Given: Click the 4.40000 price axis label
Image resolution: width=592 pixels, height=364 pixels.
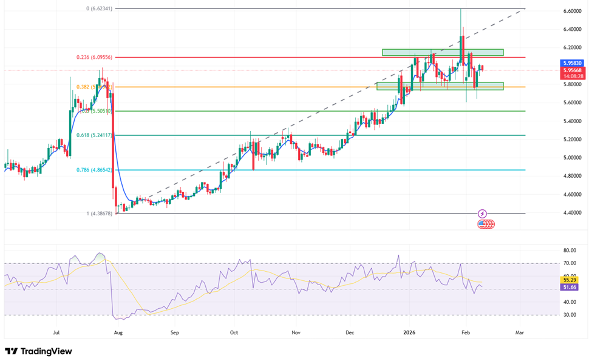Looking at the screenshot, I should click(x=572, y=213).
